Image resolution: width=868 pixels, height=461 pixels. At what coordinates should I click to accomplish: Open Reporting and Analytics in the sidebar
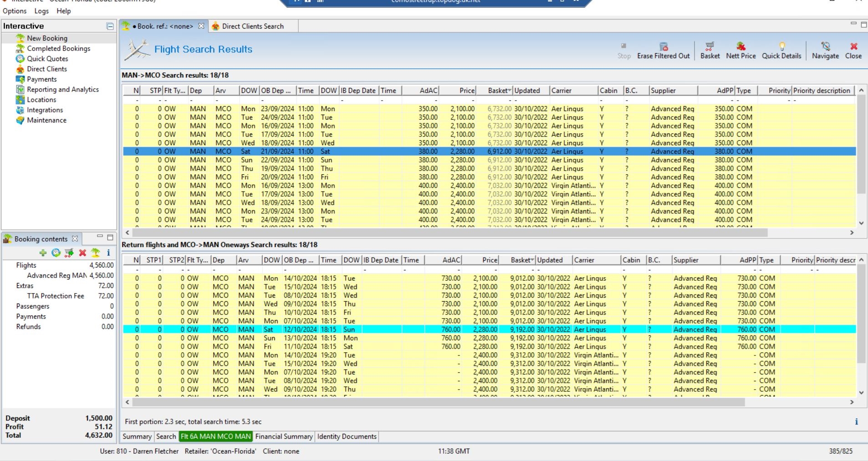click(x=62, y=89)
